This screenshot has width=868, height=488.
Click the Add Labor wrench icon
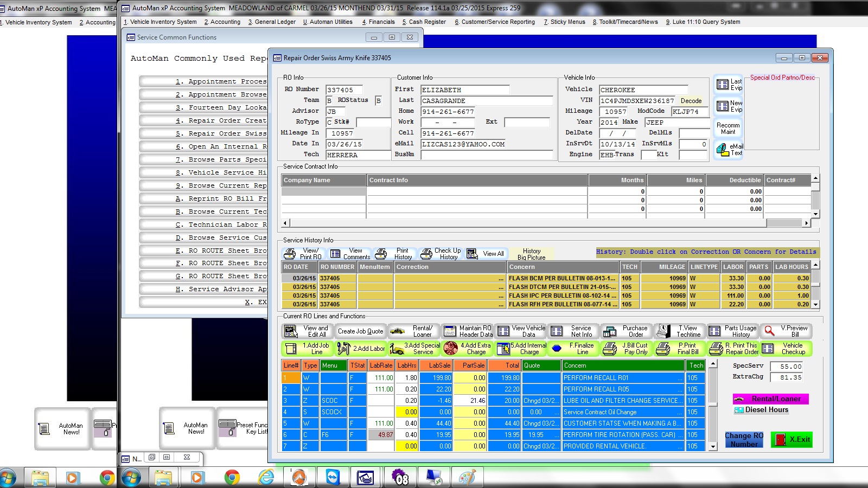click(343, 349)
